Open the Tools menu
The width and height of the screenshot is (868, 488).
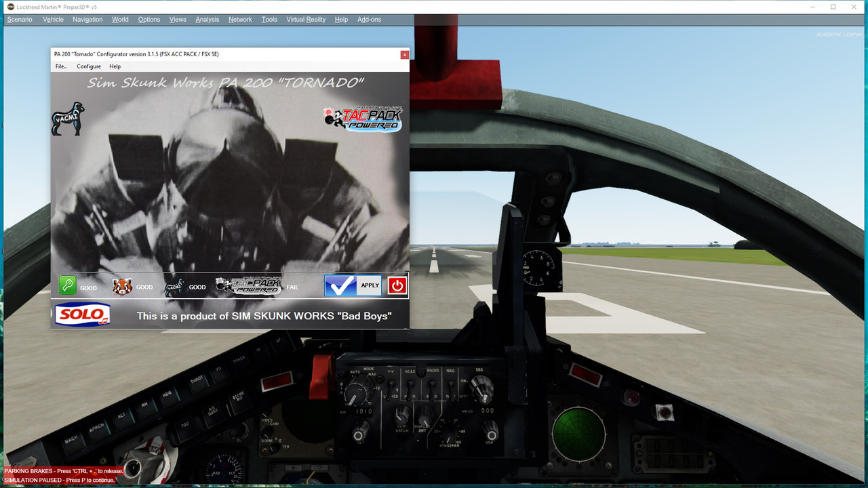(269, 20)
